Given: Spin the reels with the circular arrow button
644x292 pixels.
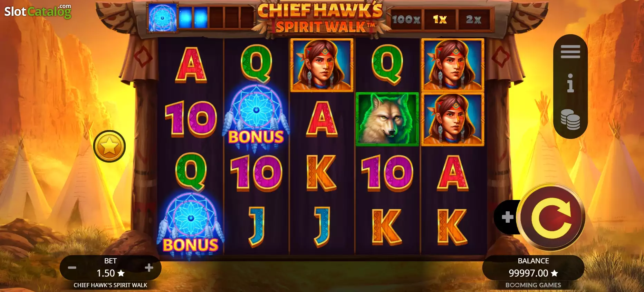Looking at the screenshot, I should tap(552, 218).
